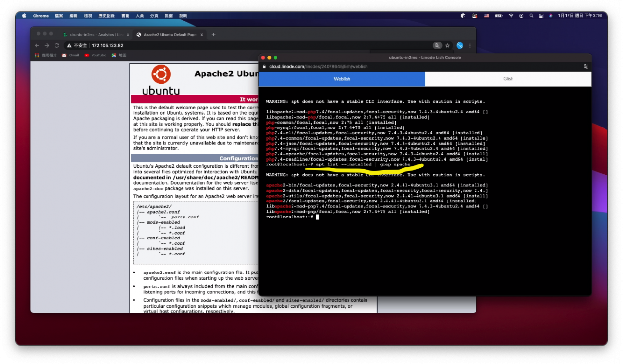
Task: Open Spotlight search in menu bar
Action: tap(531, 16)
